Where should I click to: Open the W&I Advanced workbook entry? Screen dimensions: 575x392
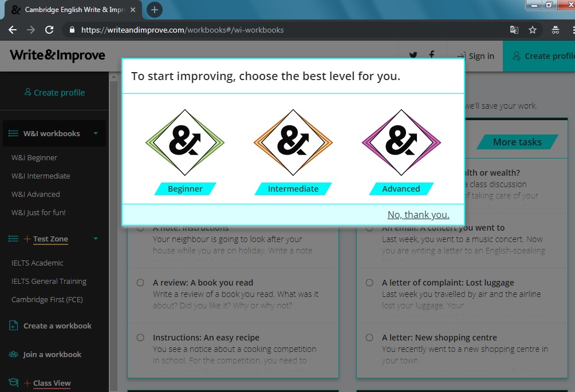35,194
